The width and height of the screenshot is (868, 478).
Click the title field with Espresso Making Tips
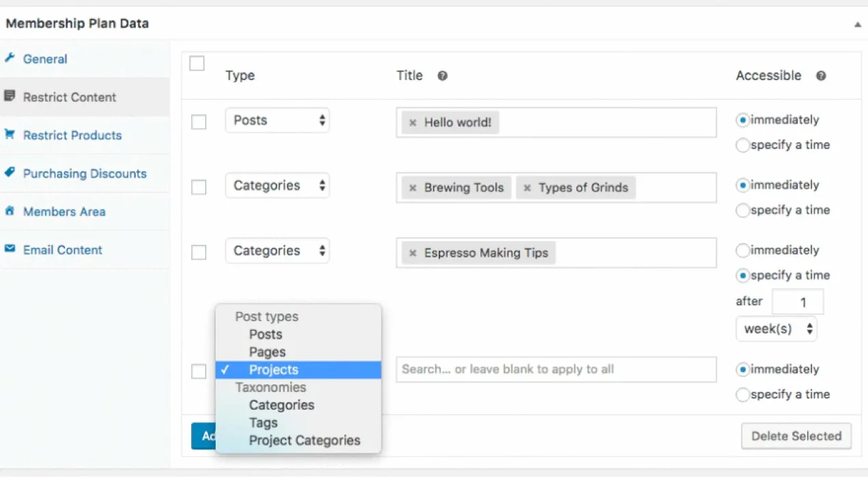pyautogui.click(x=556, y=253)
